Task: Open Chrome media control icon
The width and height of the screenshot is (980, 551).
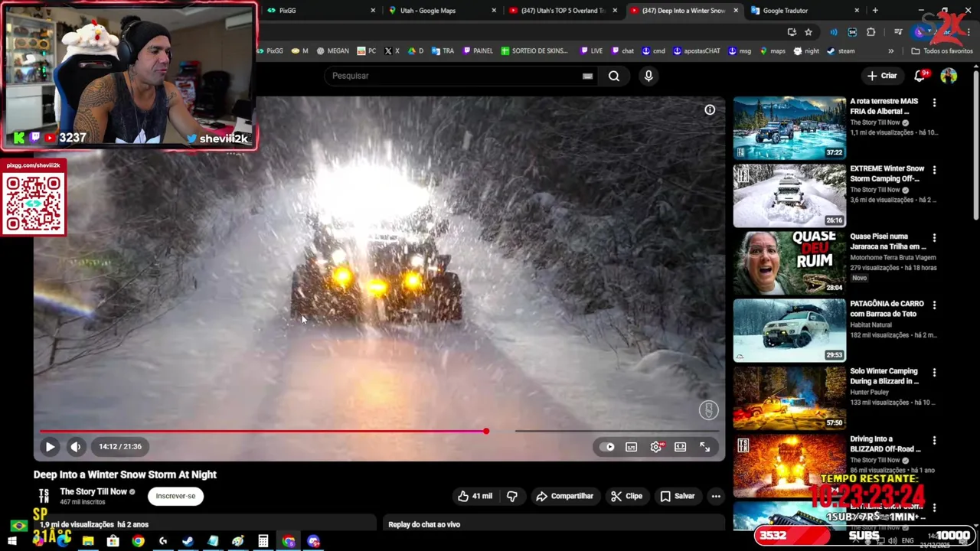Action: point(899,31)
